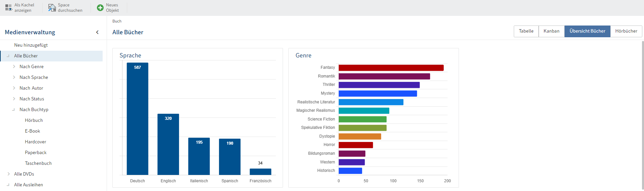Select the Nach Genre label
Screen dimensions: 644x191
click(31, 66)
